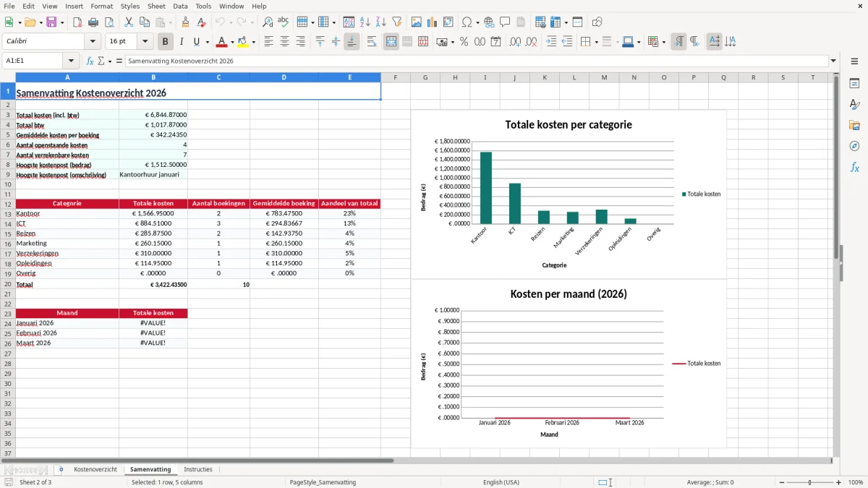Insert Special Character omega icon

(x=467, y=22)
